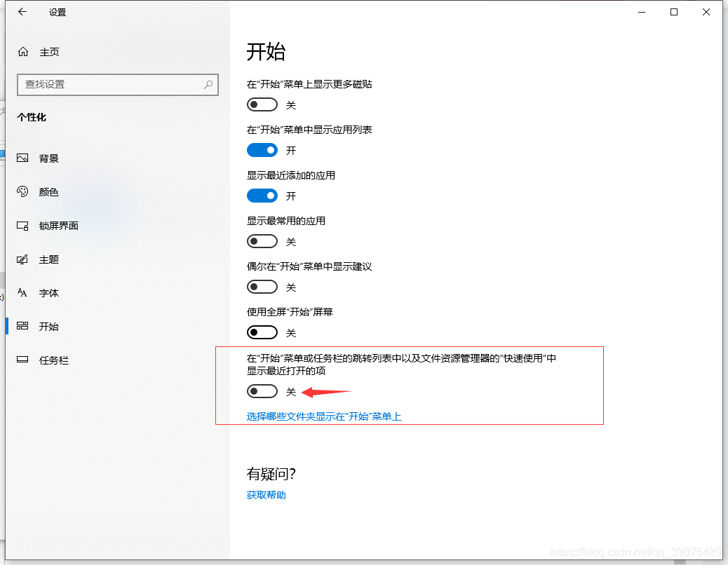The image size is (728, 565).
Task: Click the 锁屏界面 monitor icon
Action: tap(22, 226)
